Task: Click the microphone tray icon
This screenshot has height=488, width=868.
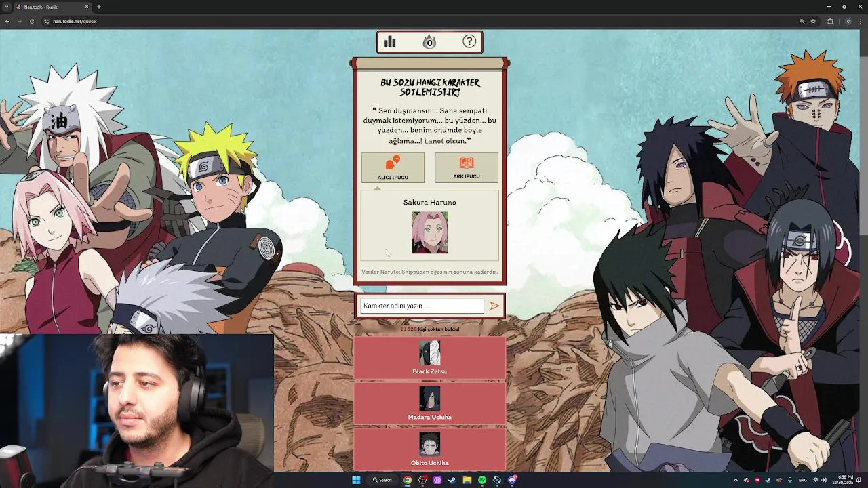Action: point(790,480)
